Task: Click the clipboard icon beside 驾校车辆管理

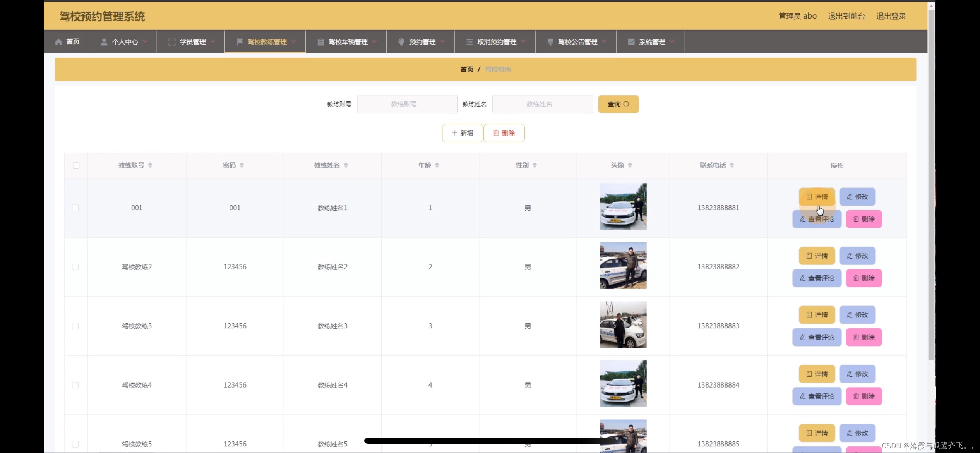Action: tap(320, 42)
